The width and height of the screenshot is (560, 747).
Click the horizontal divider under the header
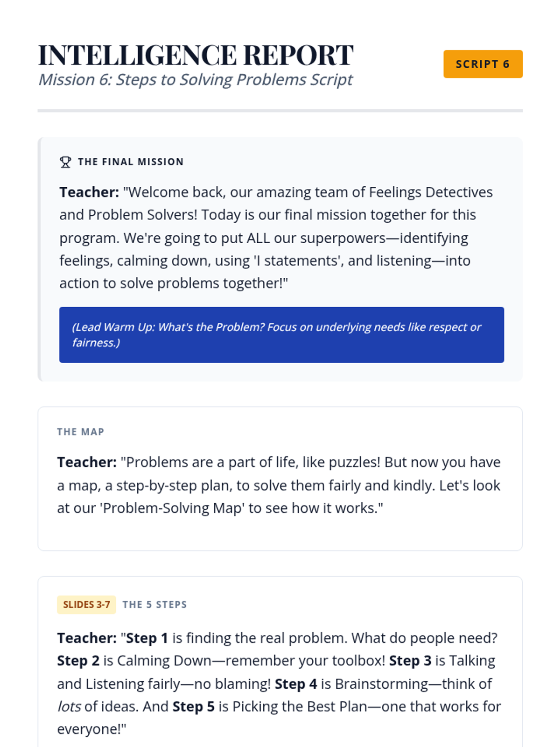tap(280, 111)
